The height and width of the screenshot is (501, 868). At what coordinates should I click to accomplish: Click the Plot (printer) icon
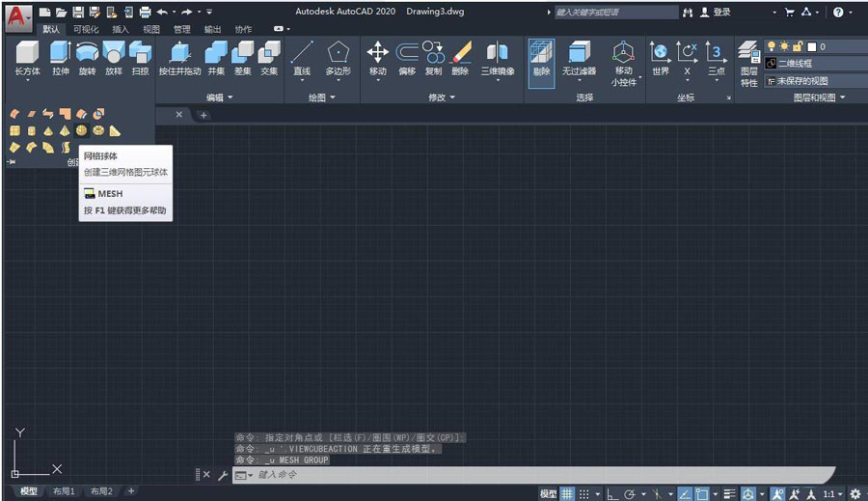click(145, 12)
